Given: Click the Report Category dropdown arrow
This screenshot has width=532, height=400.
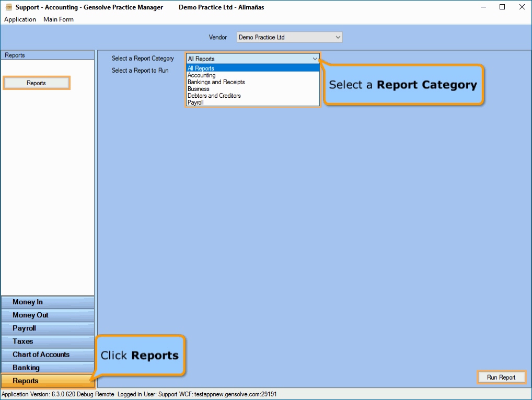Looking at the screenshot, I should click(315, 59).
